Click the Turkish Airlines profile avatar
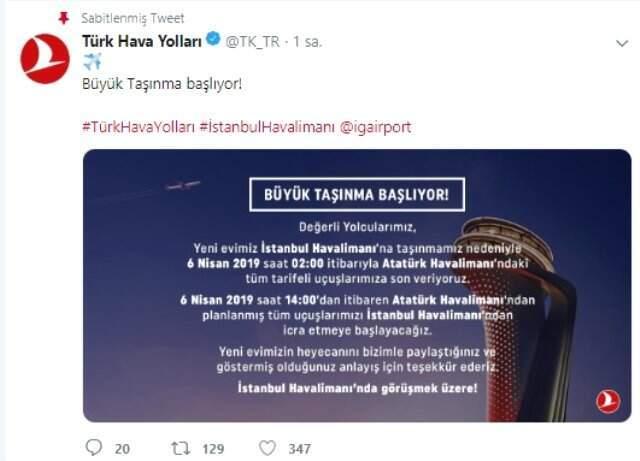 tap(45, 59)
